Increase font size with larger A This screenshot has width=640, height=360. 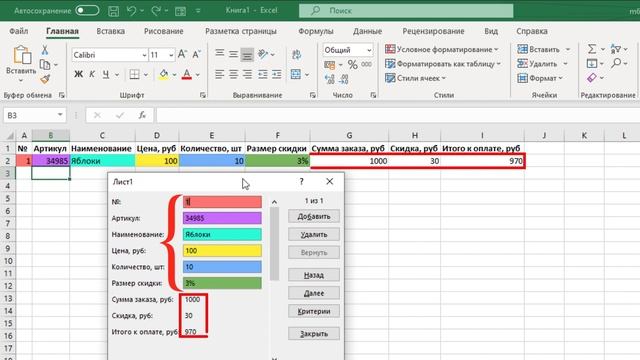(x=182, y=54)
